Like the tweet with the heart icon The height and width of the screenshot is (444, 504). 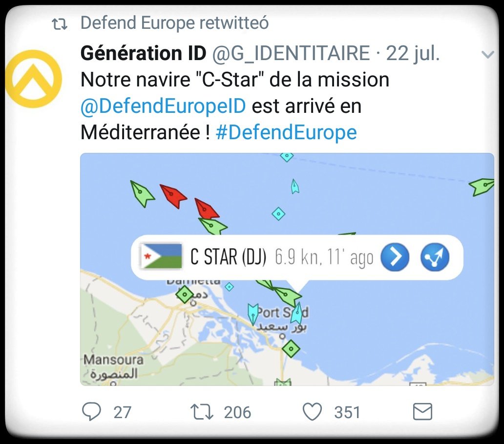pos(313,412)
